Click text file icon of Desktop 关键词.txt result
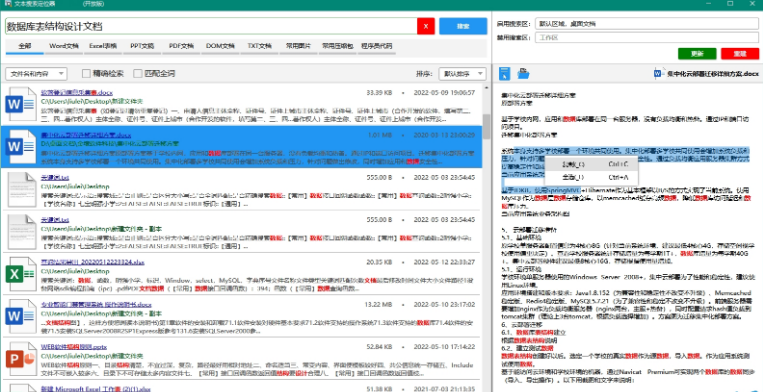The height and width of the screenshot is (392, 763). click(22, 189)
